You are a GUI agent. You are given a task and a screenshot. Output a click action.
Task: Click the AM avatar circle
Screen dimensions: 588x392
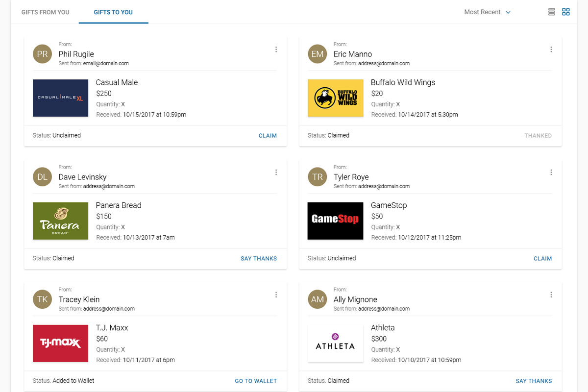(x=318, y=299)
